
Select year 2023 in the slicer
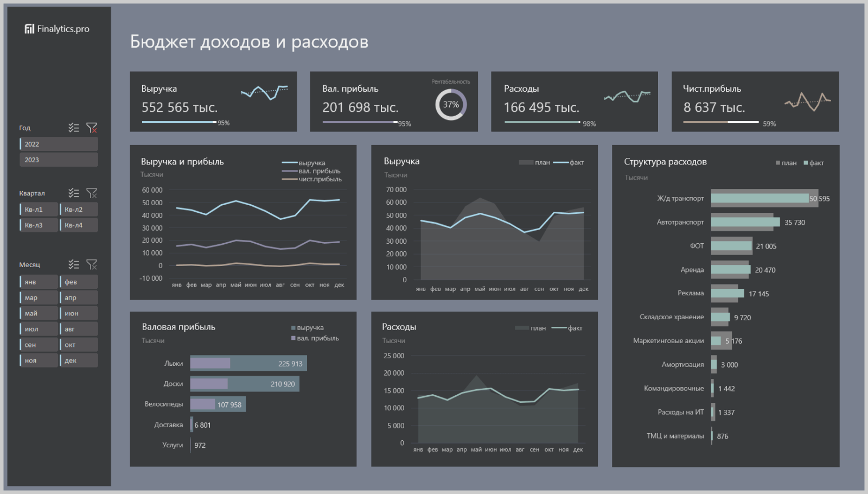pyautogui.click(x=59, y=160)
